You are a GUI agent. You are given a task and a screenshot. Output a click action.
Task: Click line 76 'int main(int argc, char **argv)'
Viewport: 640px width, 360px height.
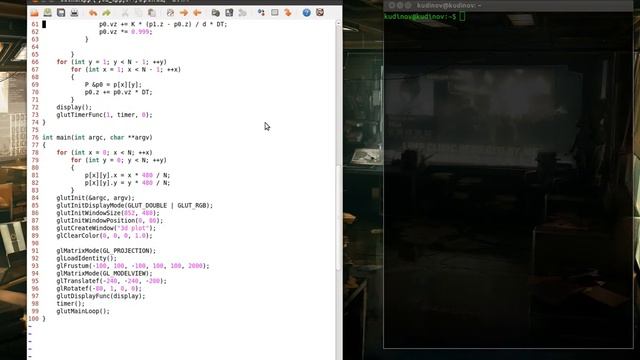pos(97,138)
